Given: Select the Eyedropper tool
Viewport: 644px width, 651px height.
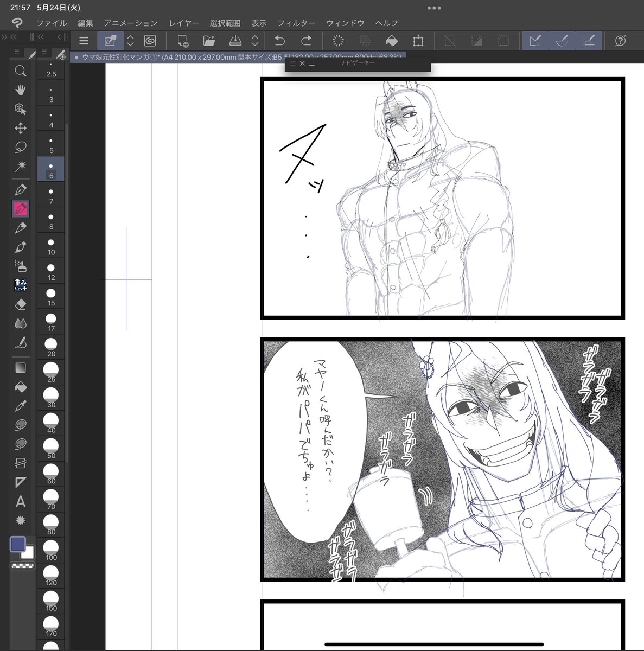Looking at the screenshot, I should click(21, 406).
